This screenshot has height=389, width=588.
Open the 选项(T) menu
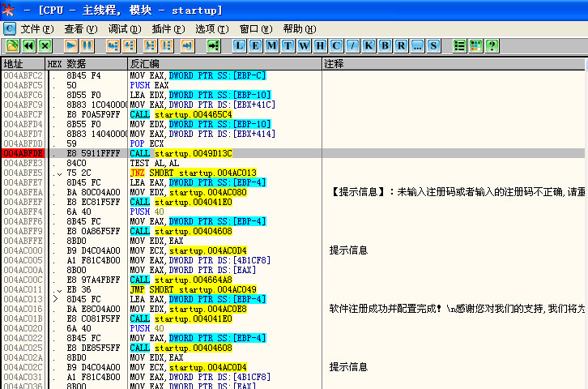[x=212, y=29]
